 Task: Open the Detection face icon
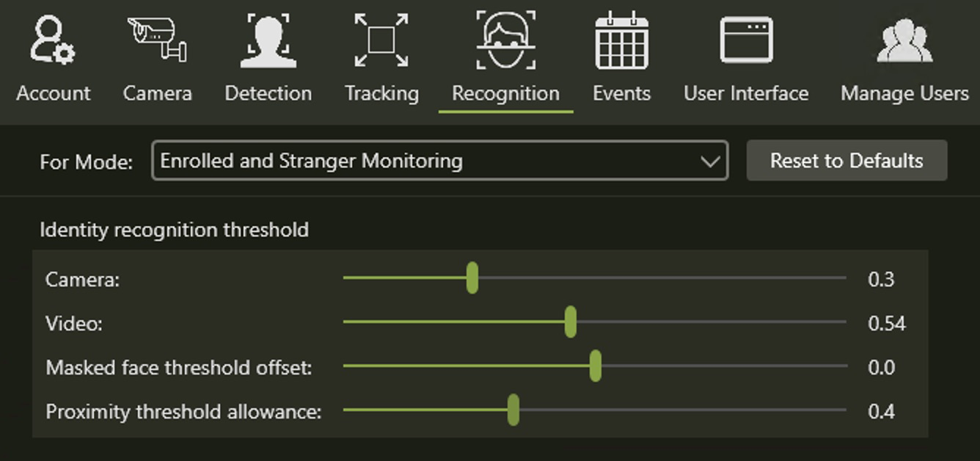click(x=268, y=41)
